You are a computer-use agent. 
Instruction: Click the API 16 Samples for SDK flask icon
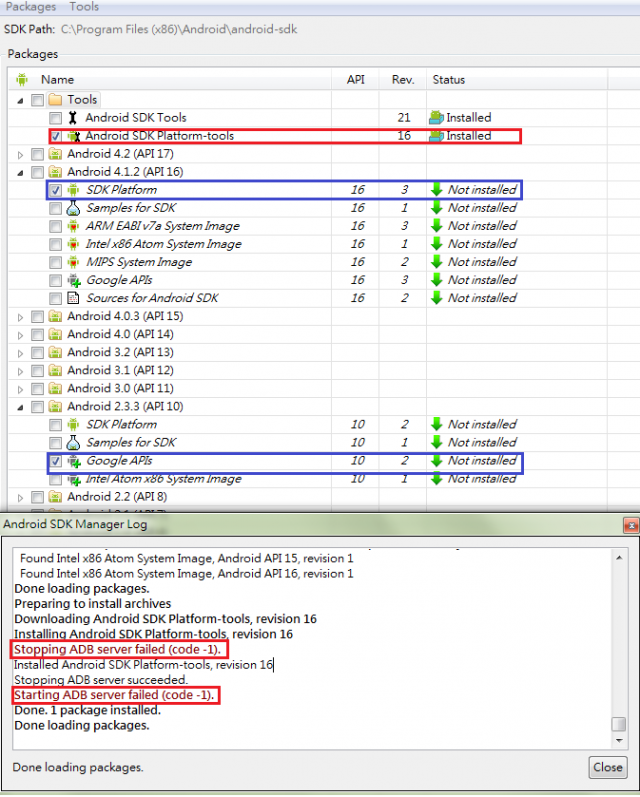(x=73, y=208)
